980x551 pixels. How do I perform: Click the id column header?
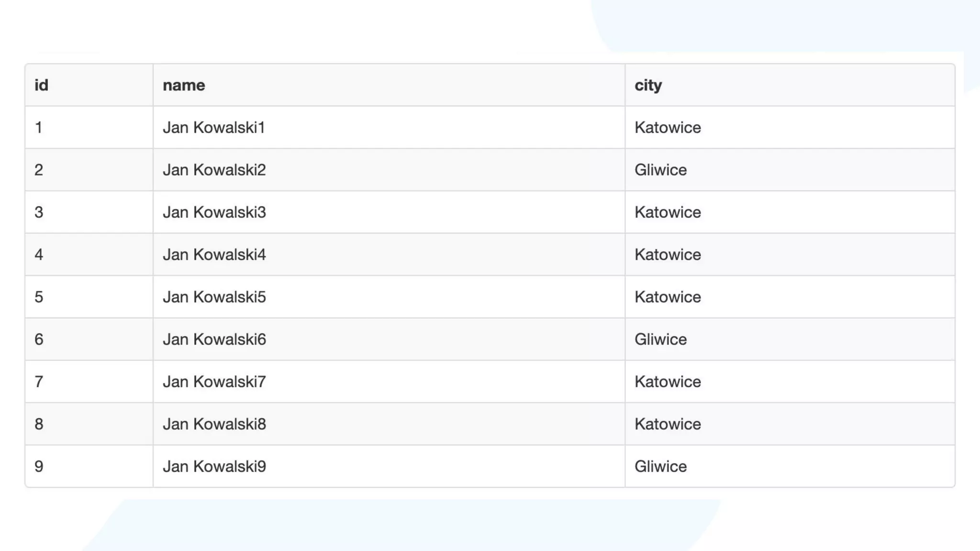(x=42, y=85)
